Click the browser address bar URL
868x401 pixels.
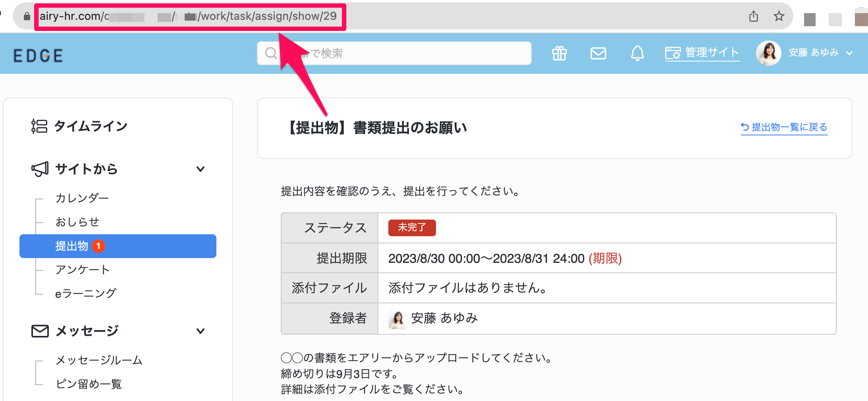point(188,16)
